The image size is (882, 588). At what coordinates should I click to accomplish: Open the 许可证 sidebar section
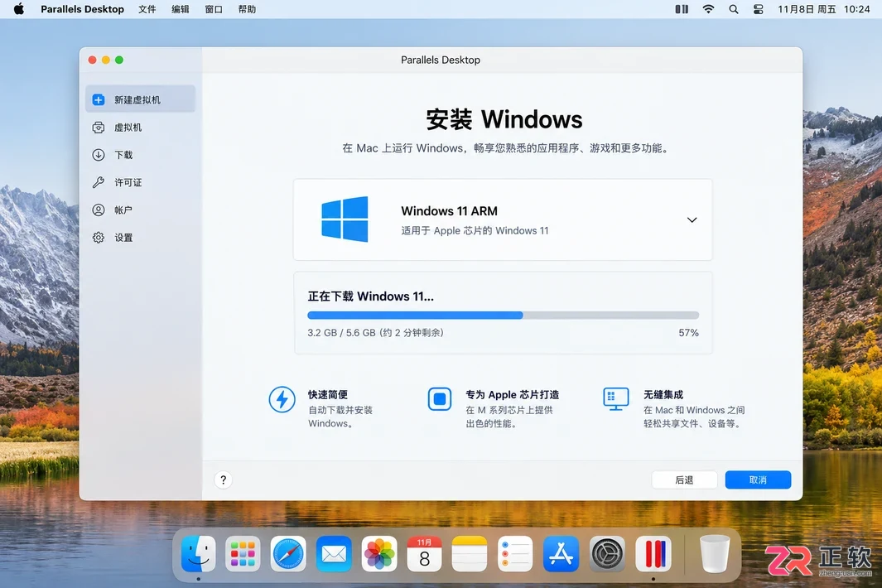[140, 182]
